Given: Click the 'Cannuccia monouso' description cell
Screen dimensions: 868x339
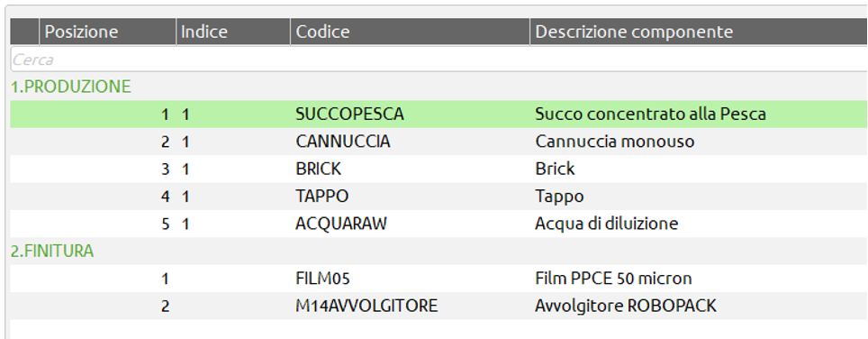Looking at the screenshot, I should 614,142.
